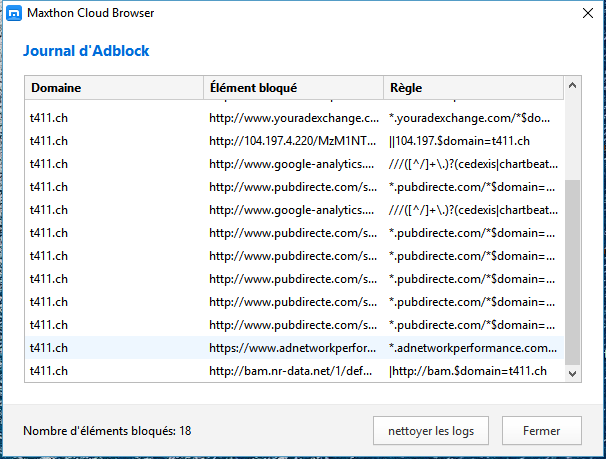Click t411.ch in the bam.nr-data.net row
Screen dimensions: 606x459
49,371
